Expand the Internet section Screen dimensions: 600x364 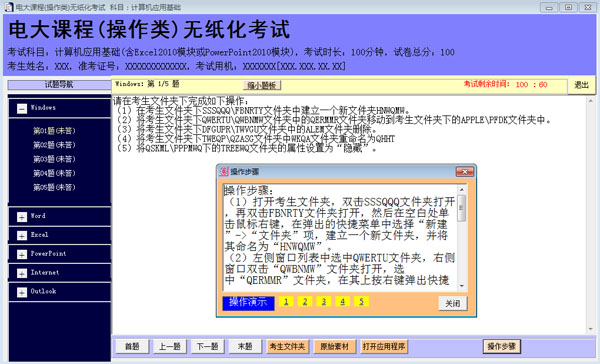[22, 273]
